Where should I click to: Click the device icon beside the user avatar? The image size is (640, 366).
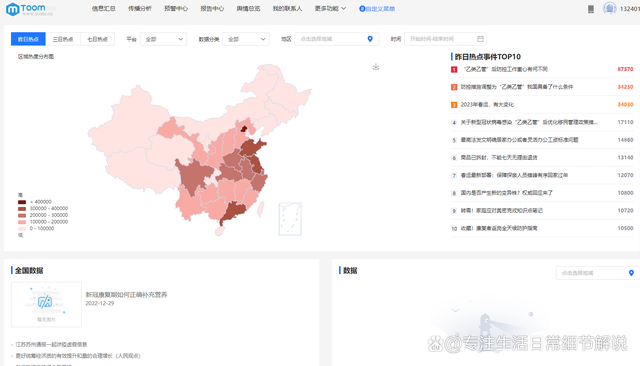[591, 9]
